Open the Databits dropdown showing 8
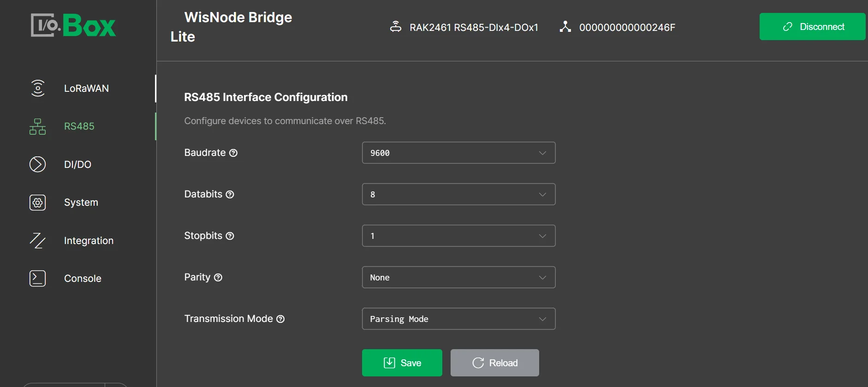 (x=459, y=194)
